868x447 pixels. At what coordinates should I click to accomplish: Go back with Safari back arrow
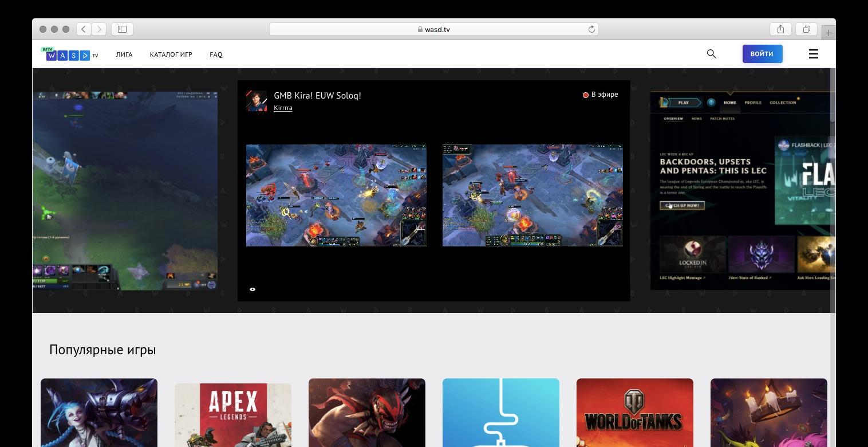(84, 29)
